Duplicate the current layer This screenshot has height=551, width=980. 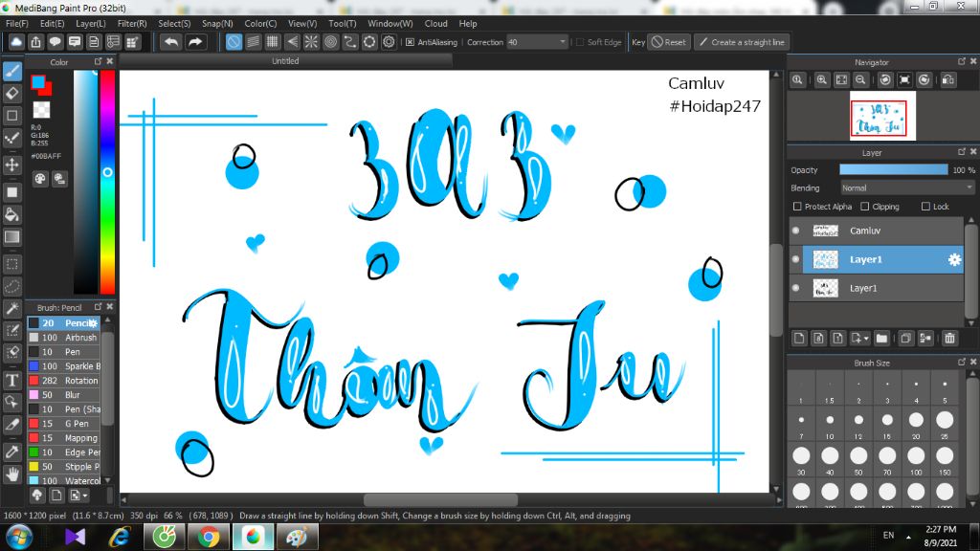pyautogui.click(x=905, y=338)
